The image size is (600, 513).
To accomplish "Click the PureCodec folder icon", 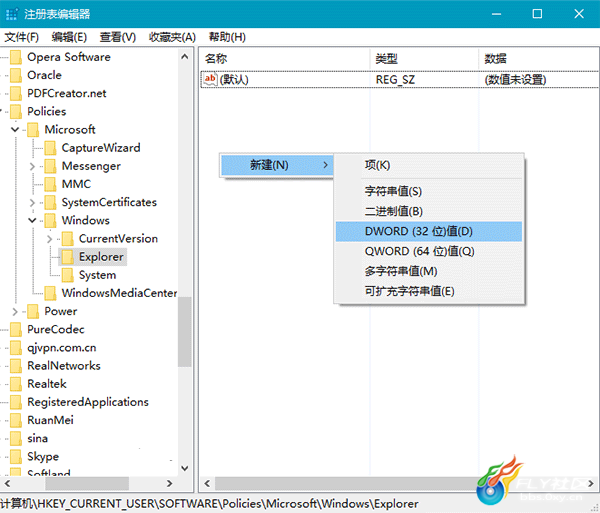I will click(16, 330).
